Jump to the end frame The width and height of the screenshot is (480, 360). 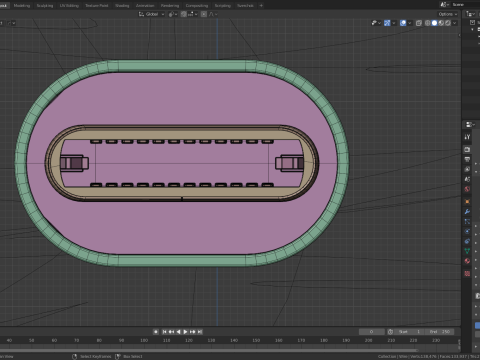(x=200, y=332)
